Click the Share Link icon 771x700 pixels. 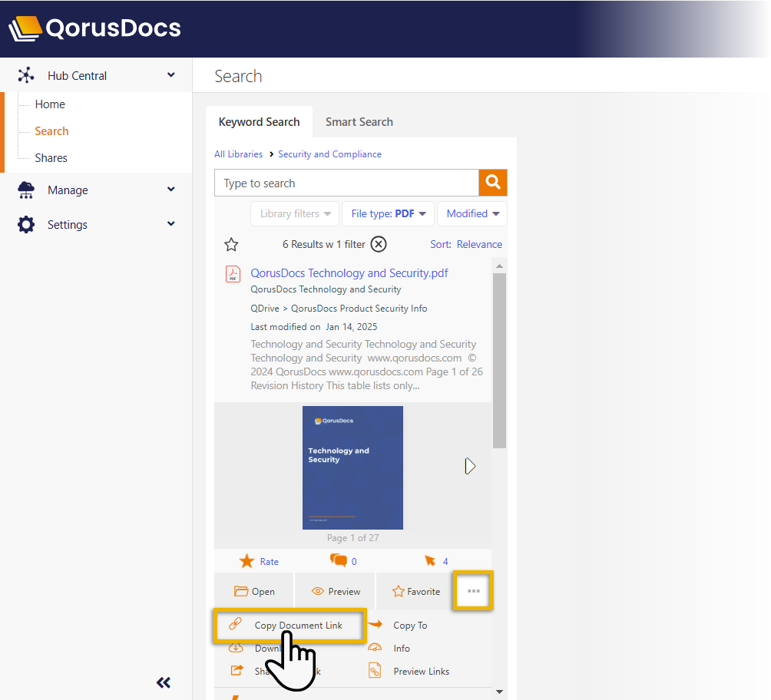[237, 670]
